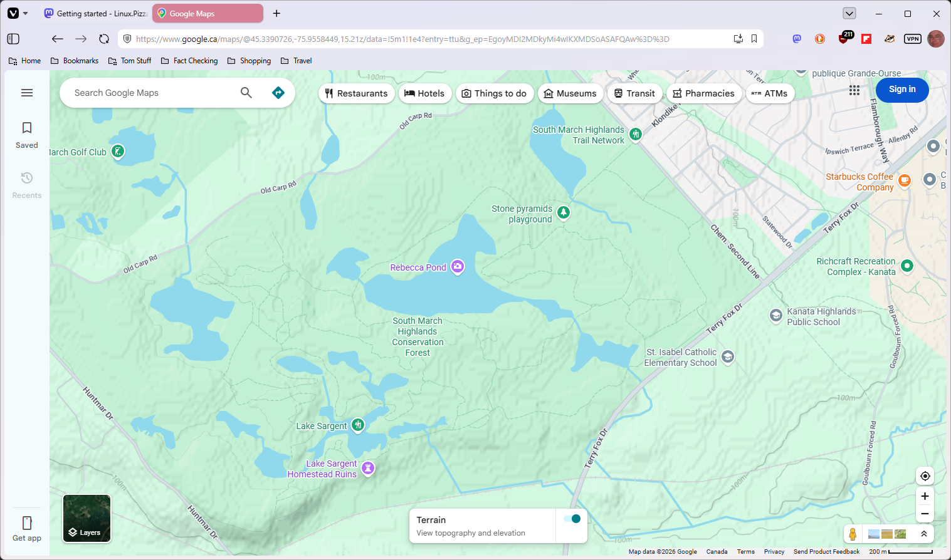The width and height of the screenshot is (951, 560).
Task: Open the Saved places panel
Action: [x=27, y=135]
